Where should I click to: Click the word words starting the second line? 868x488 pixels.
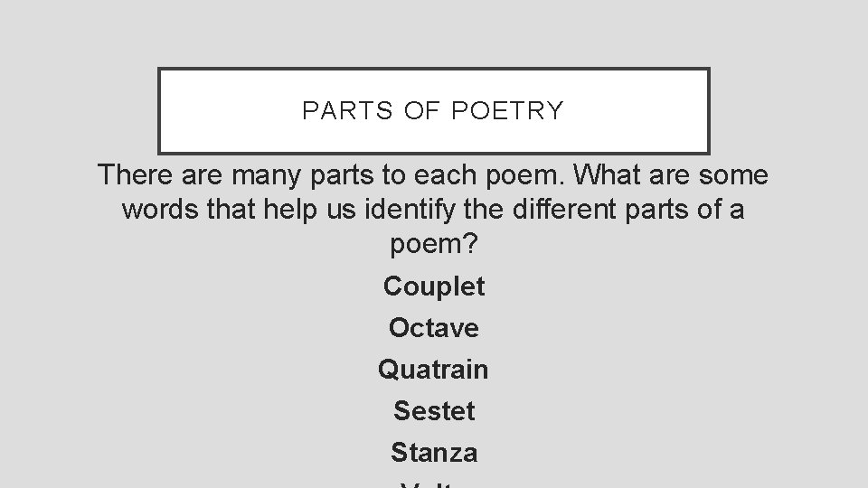[160, 209]
